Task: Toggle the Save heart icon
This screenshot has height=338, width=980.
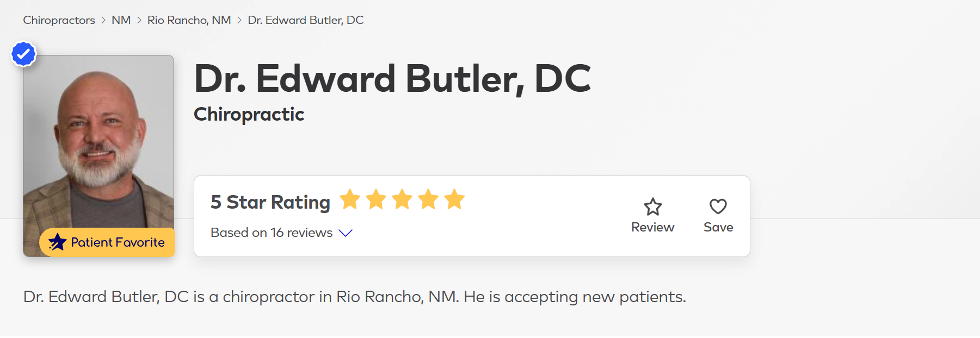Action: pos(718,206)
